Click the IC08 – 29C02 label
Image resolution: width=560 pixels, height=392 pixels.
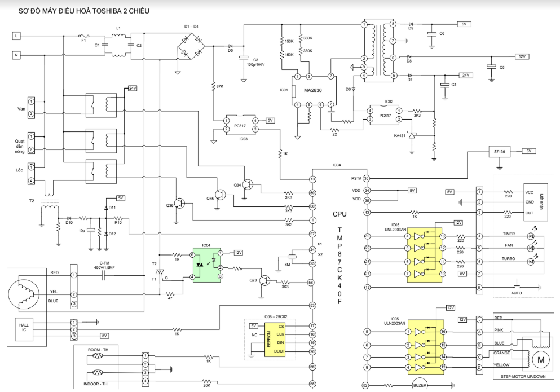tap(275, 316)
